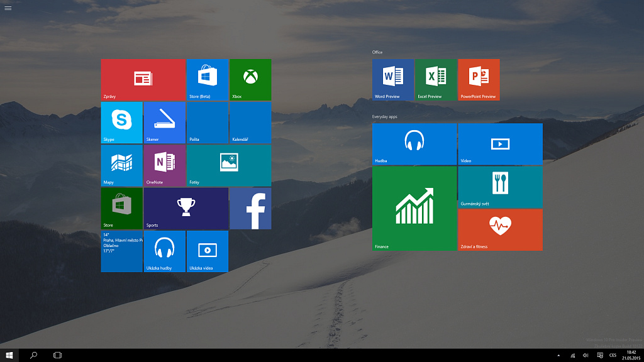This screenshot has height=362, width=644.
Task: Open the Skener scanner tile
Action: click(165, 123)
